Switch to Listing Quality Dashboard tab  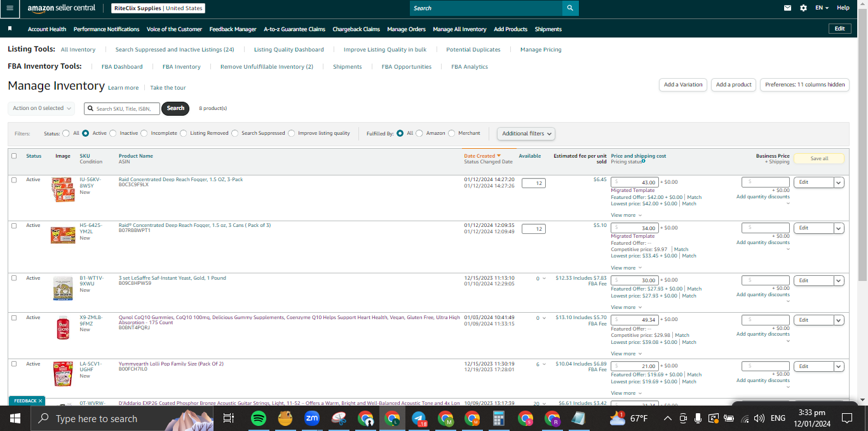pos(288,50)
